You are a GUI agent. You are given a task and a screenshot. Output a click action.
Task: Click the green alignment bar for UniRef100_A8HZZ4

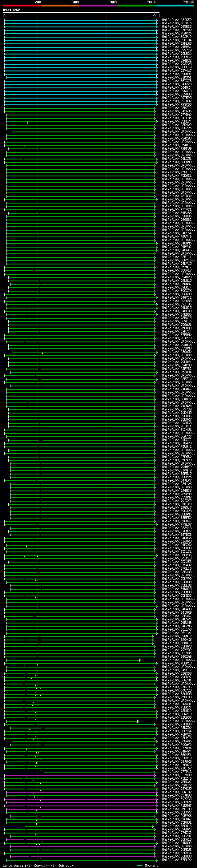80,108
